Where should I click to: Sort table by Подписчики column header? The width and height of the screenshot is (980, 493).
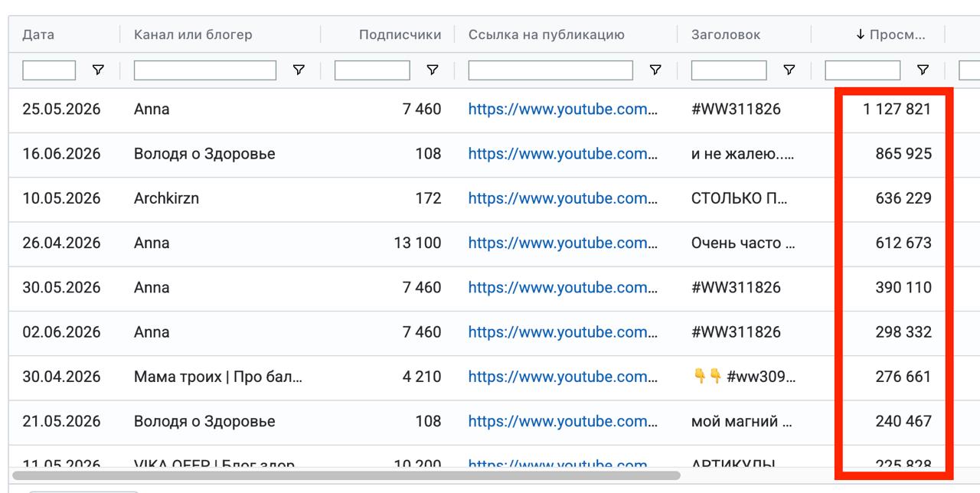(400, 34)
